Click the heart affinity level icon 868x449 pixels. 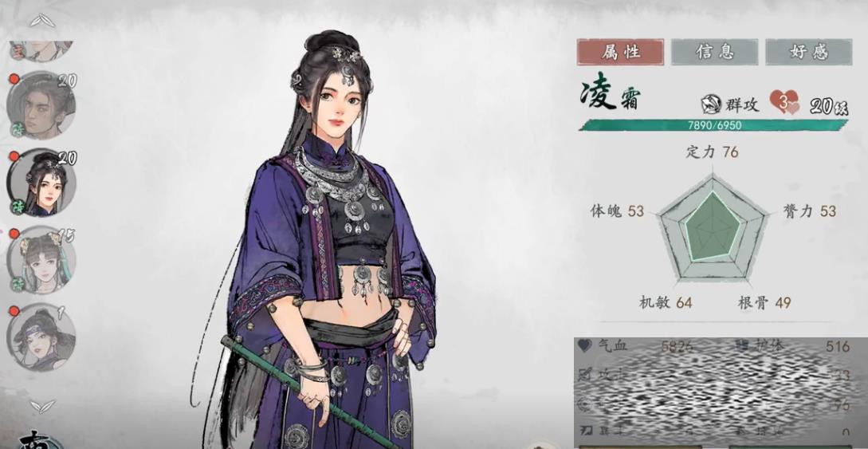point(784,102)
